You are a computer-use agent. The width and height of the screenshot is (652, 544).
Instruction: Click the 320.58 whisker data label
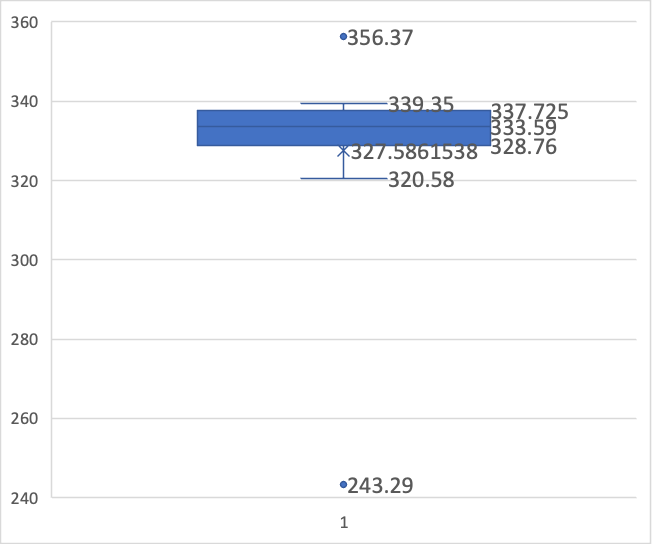421,181
